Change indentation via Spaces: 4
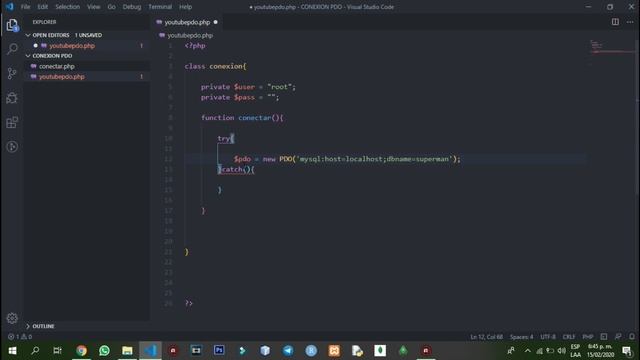 (521, 337)
